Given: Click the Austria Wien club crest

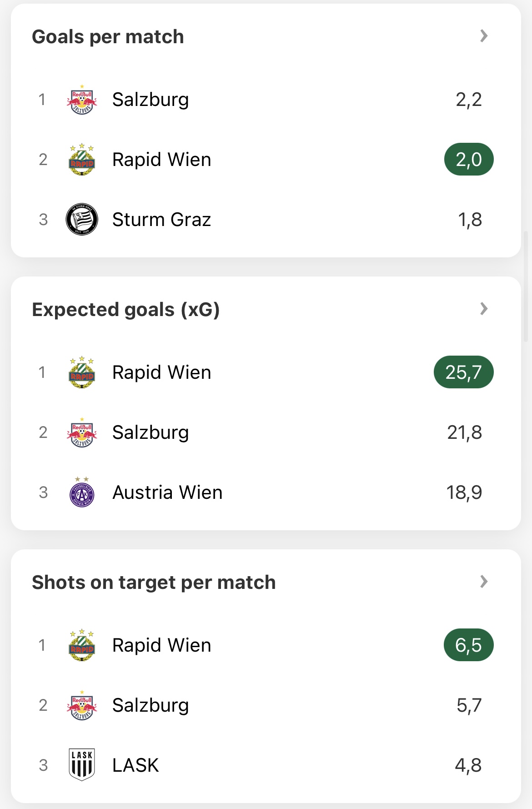Looking at the screenshot, I should tap(82, 492).
